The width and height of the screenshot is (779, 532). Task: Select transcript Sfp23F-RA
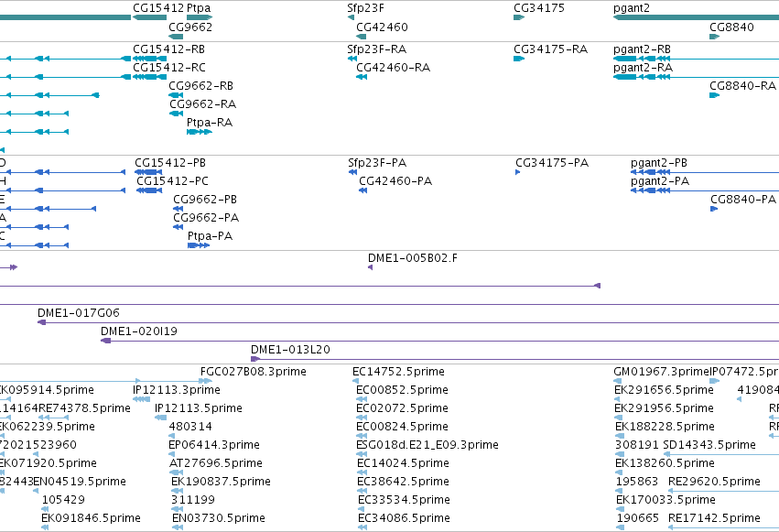376,49
